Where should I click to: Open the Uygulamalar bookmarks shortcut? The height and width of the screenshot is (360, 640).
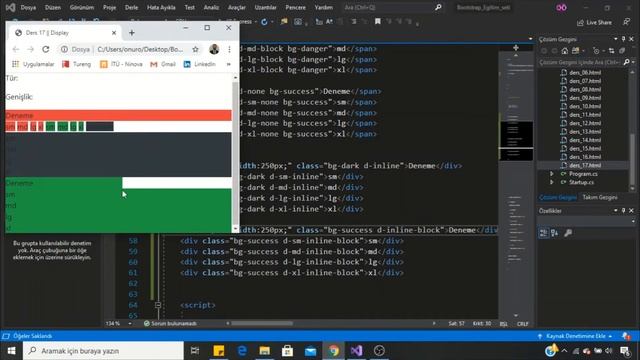point(33,64)
